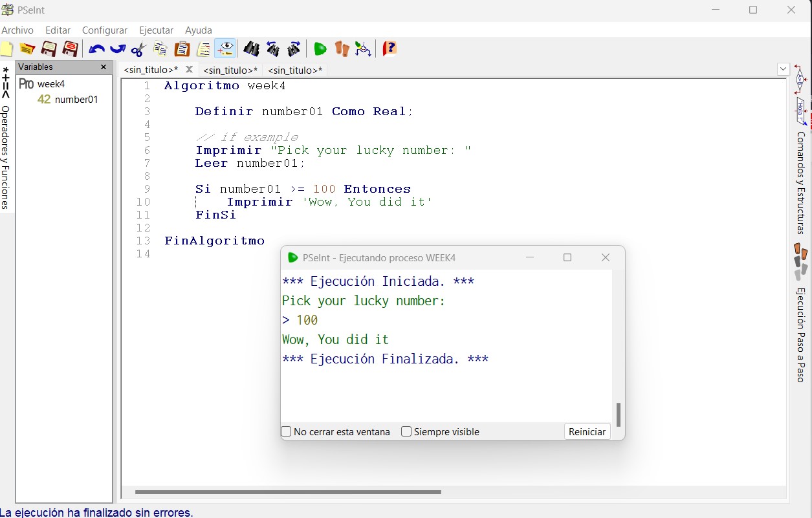Open help with the question mark icon
Viewport: 812px width, 518px height.
pyautogui.click(x=389, y=49)
